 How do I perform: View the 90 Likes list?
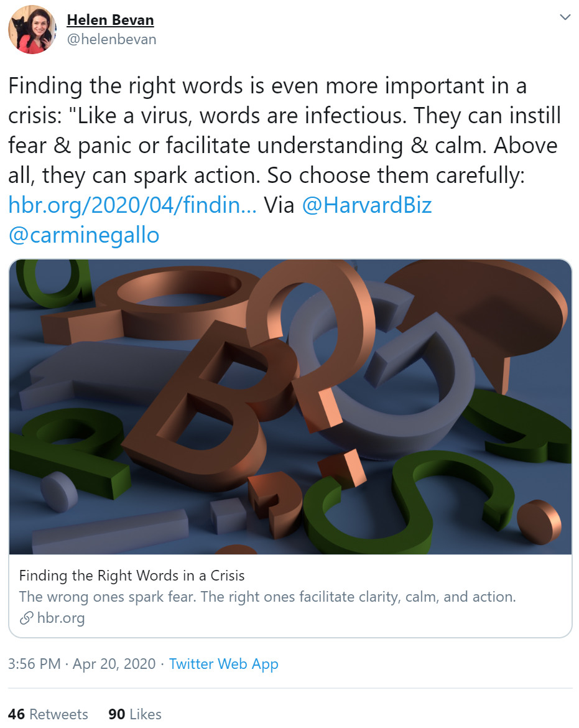pyautogui.click(x=135, y=714)
